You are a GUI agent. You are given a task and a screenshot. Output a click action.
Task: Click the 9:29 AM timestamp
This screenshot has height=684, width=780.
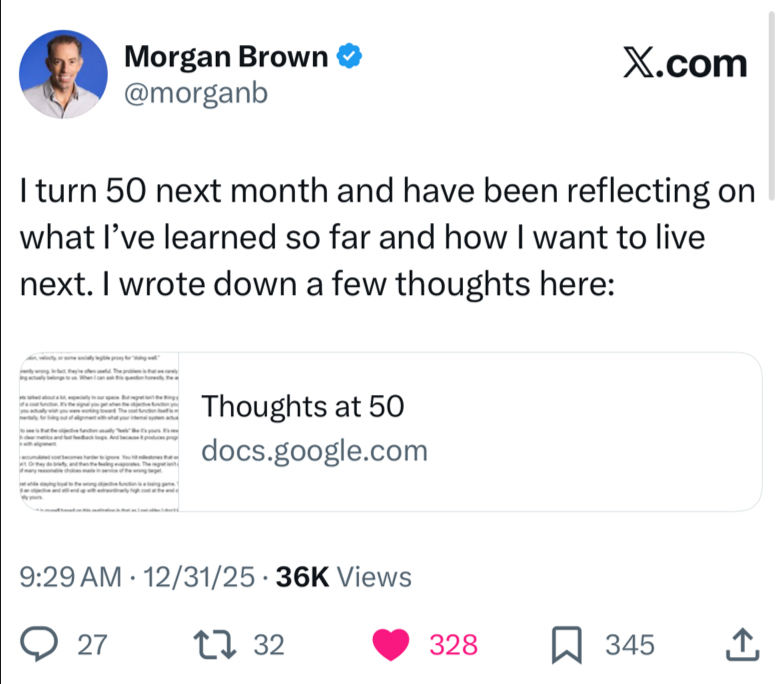click(71, 577)
